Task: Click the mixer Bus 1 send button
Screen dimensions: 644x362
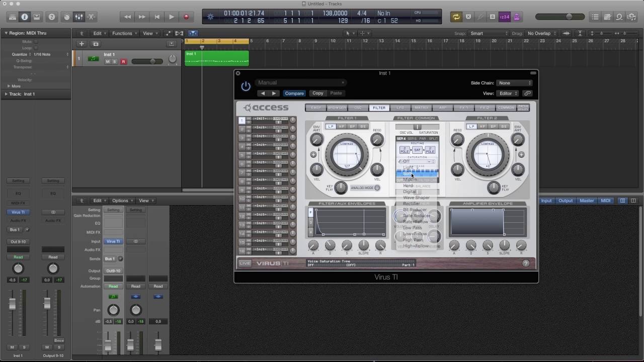Action: tap(110, 259)
